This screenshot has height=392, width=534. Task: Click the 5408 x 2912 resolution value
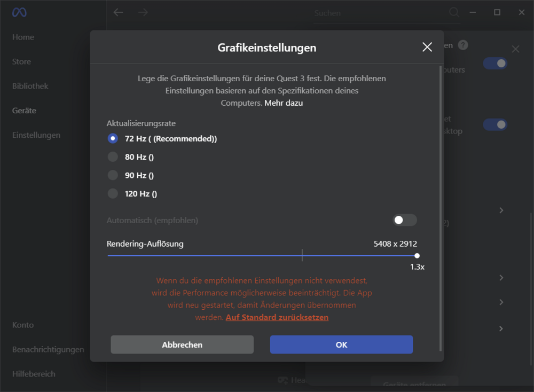click(395, 244)
